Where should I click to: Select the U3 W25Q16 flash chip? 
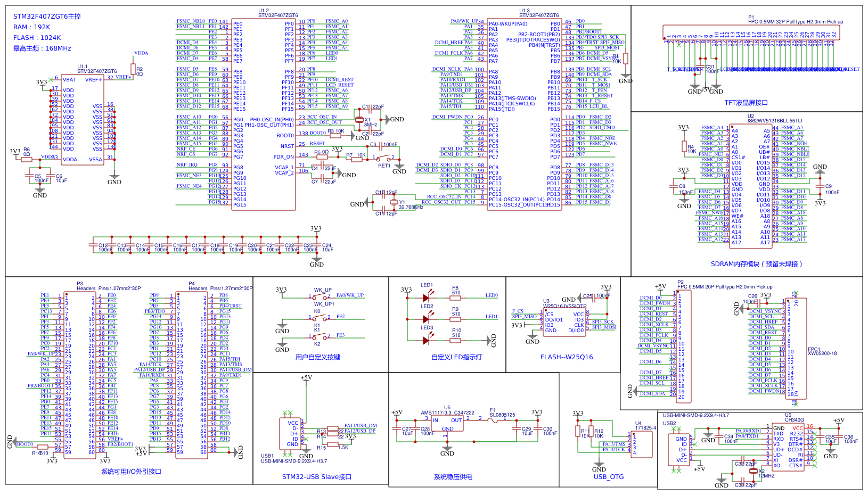564,322
